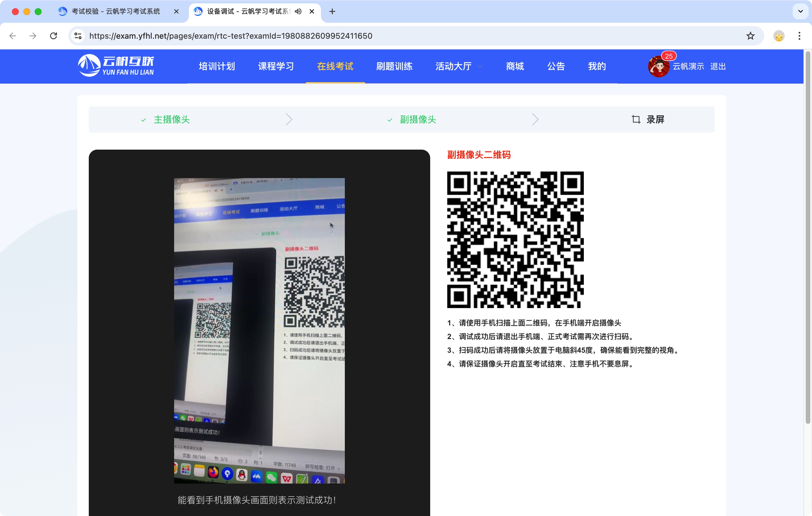Open new browser tab with plus icon

tap(332, 11)
